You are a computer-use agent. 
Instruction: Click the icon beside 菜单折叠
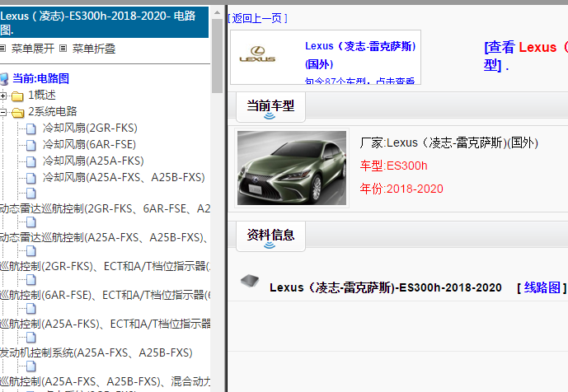pyautogui.click(x=63, y=48)
